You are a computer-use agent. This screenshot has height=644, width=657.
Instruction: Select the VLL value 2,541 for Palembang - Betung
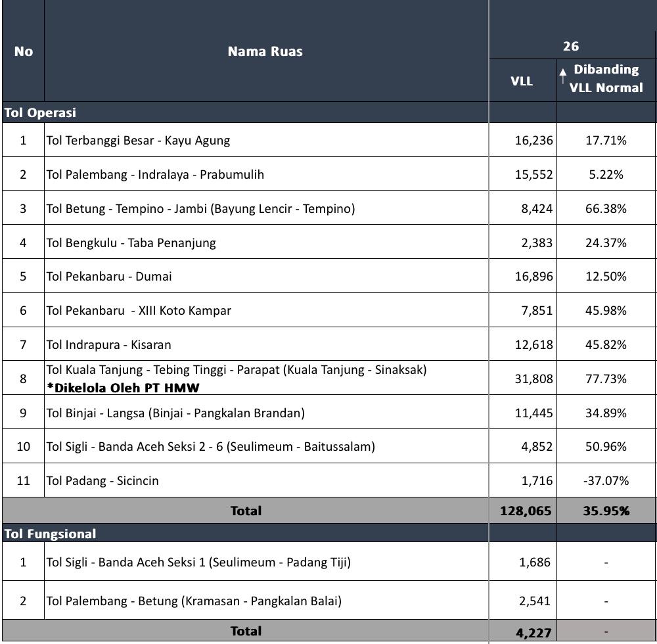point(536,600)
